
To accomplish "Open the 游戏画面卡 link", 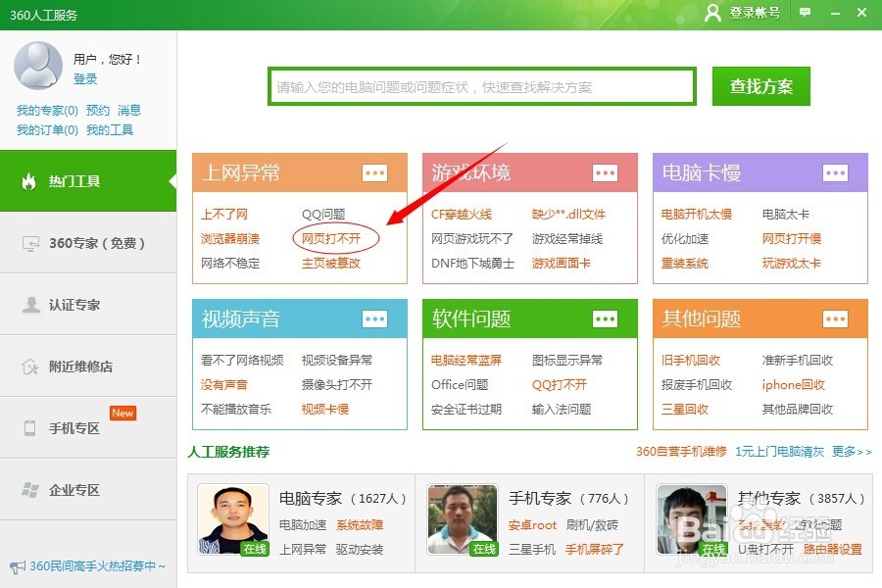I will [x=562, y=263].
